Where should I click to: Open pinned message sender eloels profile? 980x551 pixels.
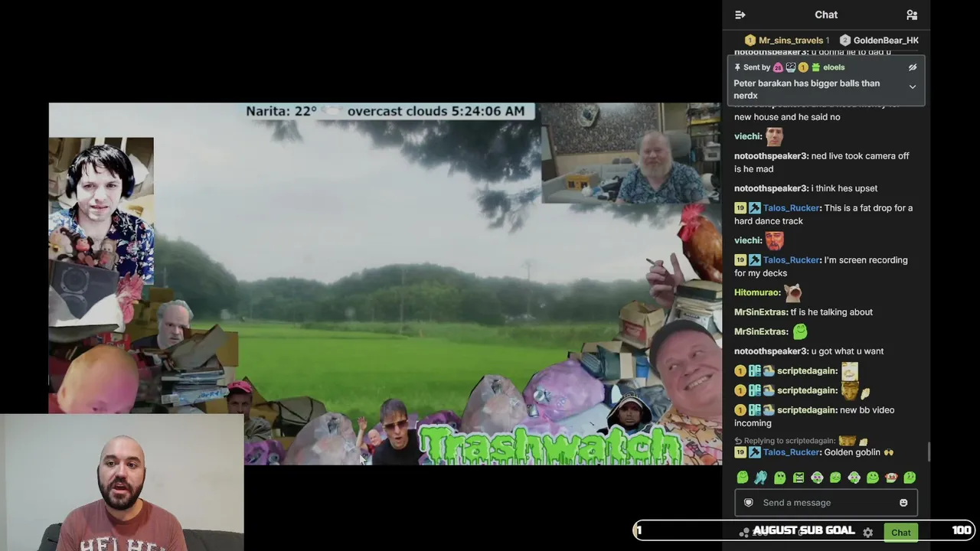(x=834, y=67)
